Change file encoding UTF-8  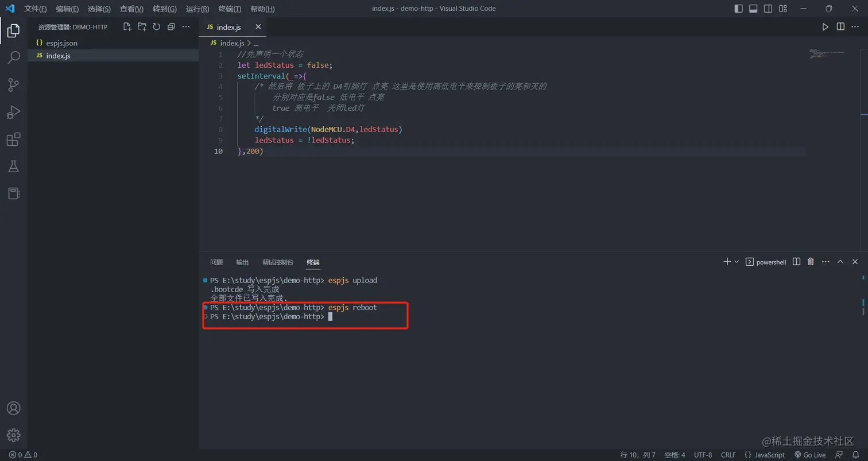703,455
